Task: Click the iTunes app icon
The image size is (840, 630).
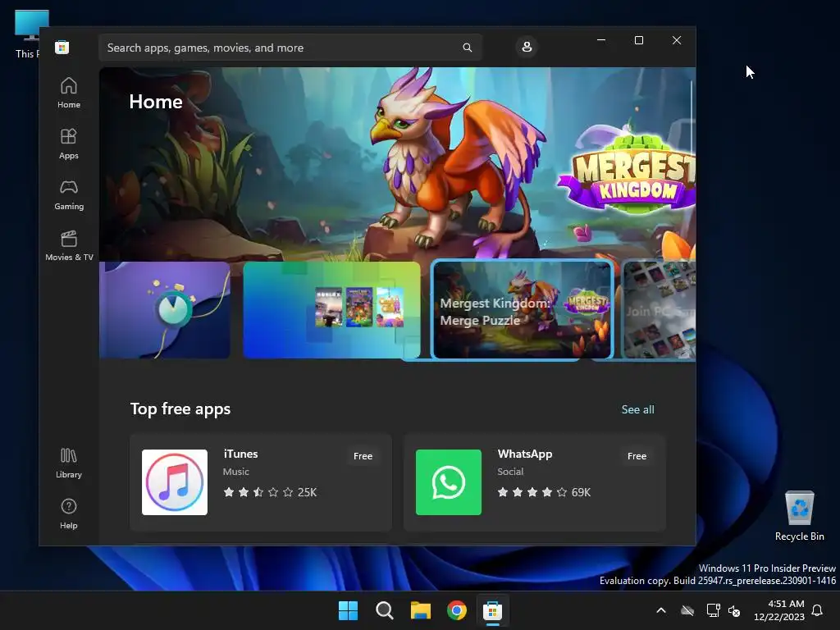Action: (x=175, y=482)
